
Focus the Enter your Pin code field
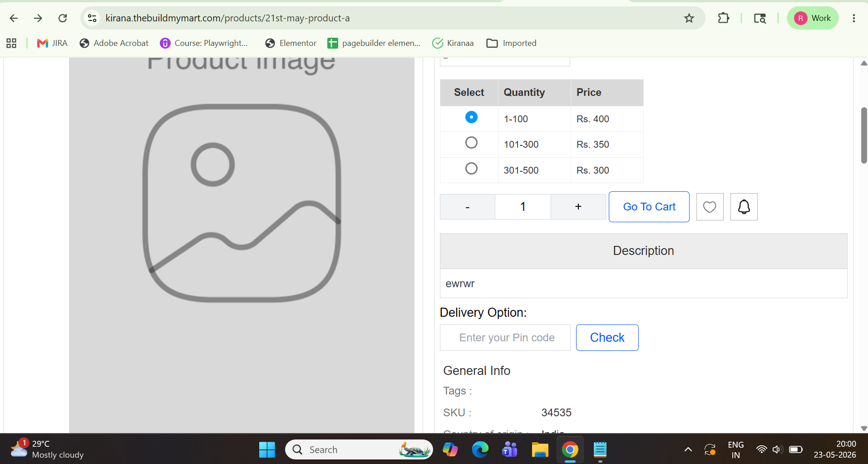tap(505, 338)
